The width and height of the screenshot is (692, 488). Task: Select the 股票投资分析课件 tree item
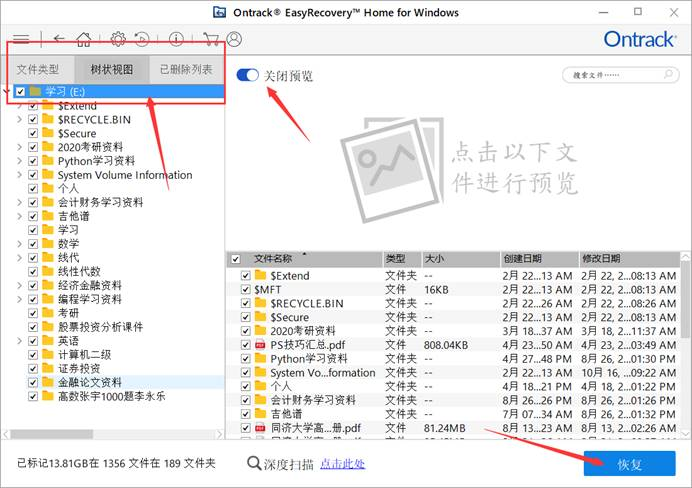[101, 327]
